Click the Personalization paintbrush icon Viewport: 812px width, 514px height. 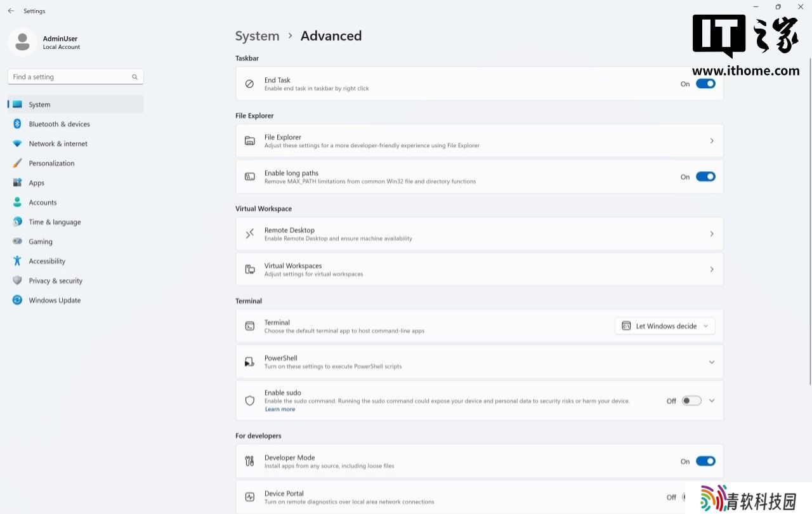pos(17,164)
